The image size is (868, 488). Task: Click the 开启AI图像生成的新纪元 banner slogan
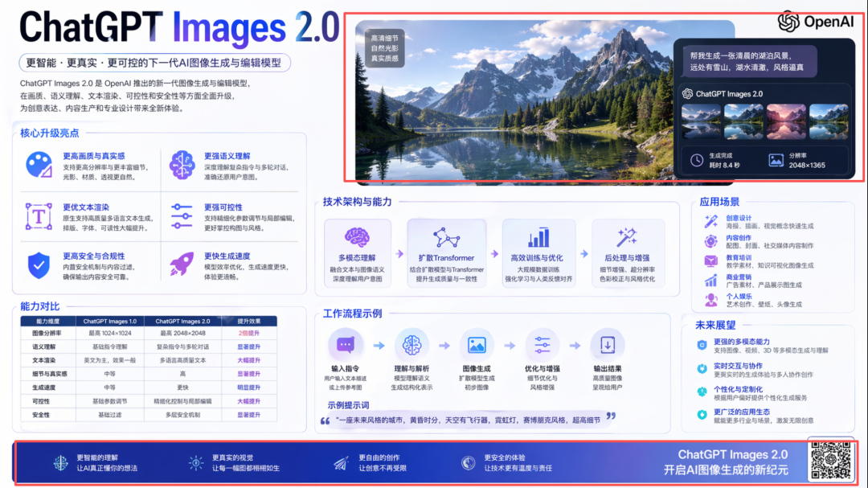(726, 470)
